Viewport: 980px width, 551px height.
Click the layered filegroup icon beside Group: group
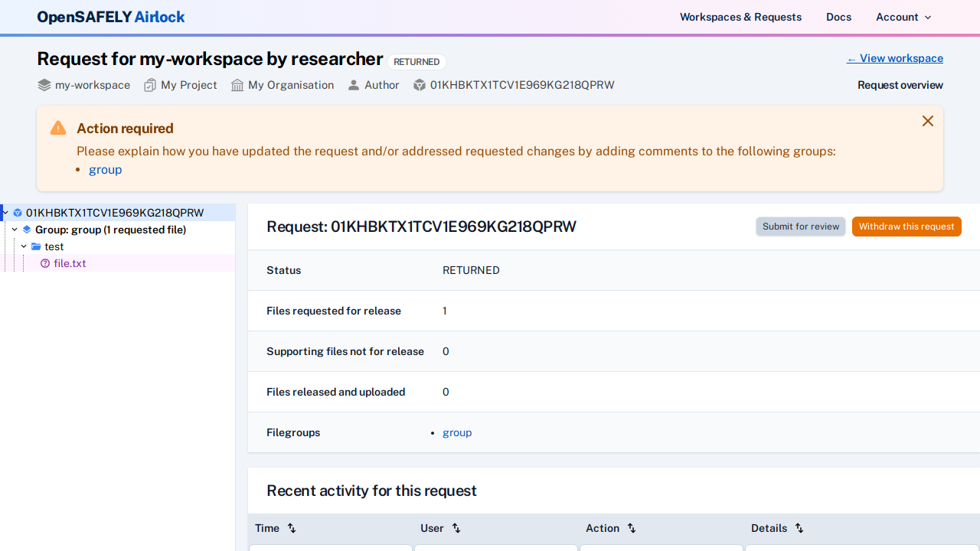[x=27, y=230]
